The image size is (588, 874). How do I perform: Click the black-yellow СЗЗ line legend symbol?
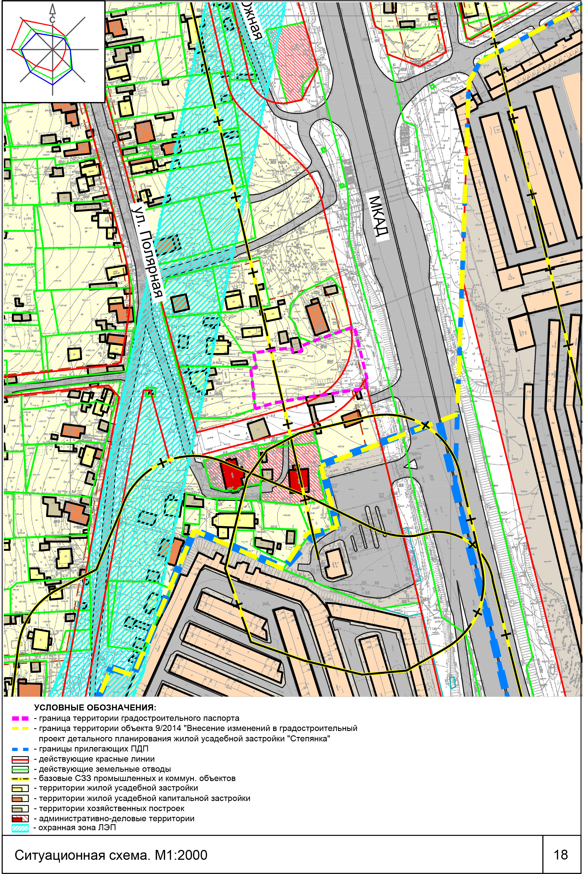(x=20, y=779)
